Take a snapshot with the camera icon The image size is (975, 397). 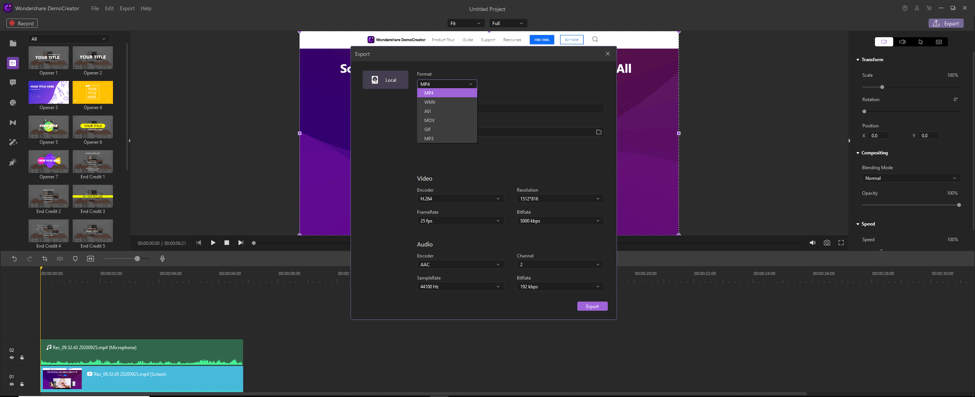[x=827, y=243]
